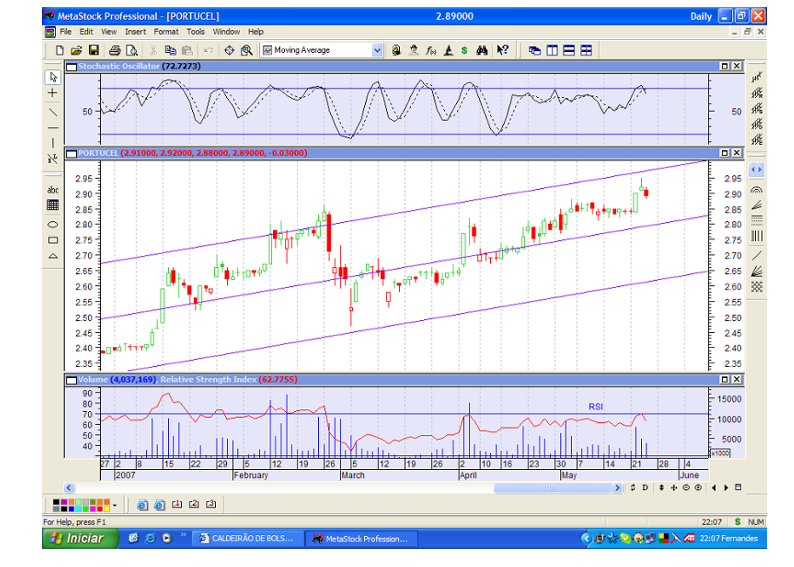Click the What's This help pointer icon
794x567 pixels.
pos(502,50)
